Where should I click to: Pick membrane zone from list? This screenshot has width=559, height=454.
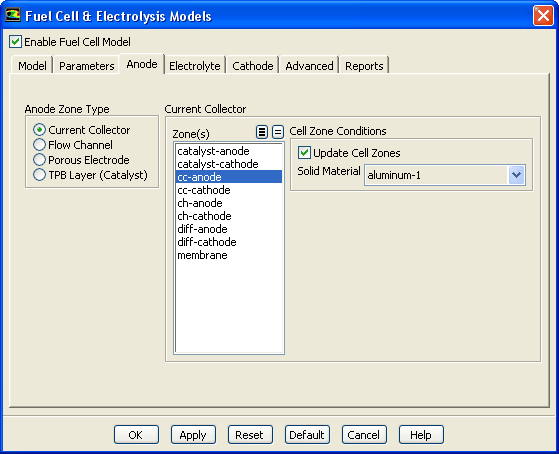229,255
